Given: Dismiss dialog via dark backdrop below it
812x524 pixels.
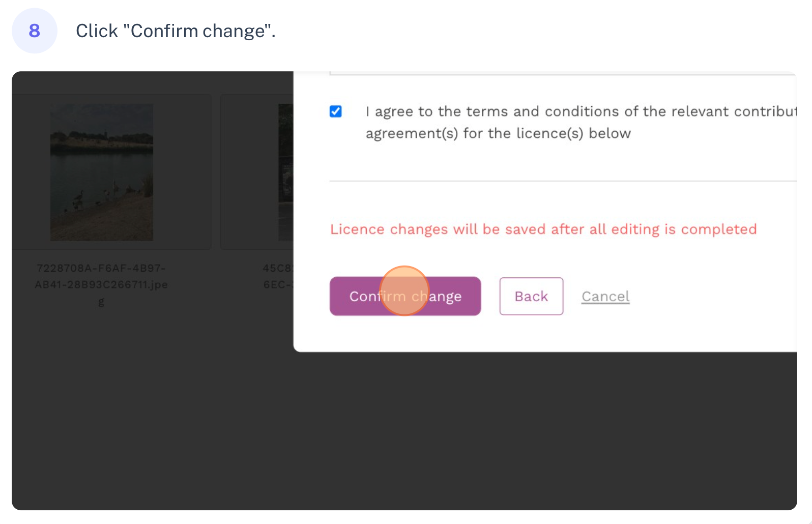Looking at the screenshot, I should tap(404, 432).
